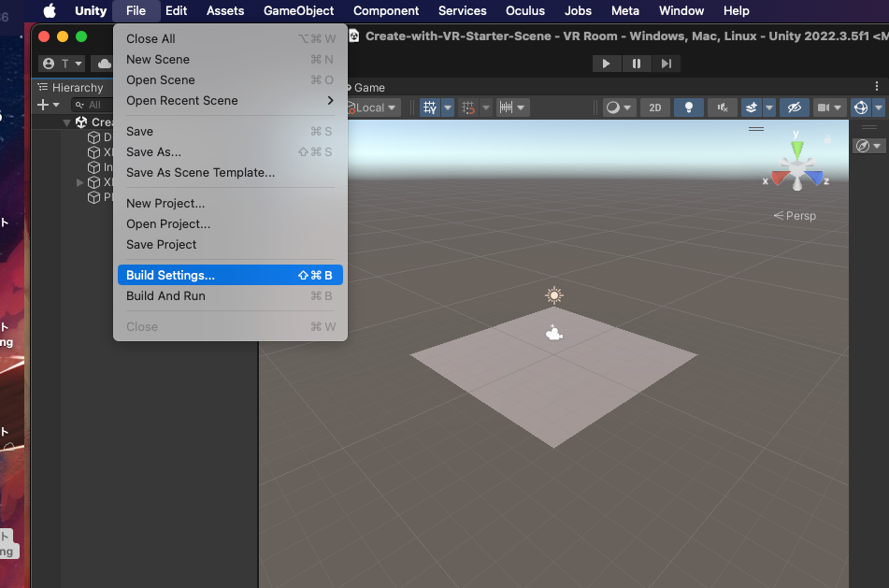Toggle grid snapping icon
This screenshot has height=588, width=889.
pyautogui.click(x=468, y=108)
